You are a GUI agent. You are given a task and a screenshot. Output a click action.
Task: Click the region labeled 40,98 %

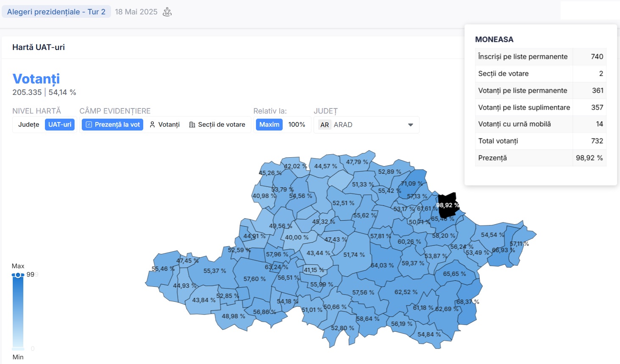click(264, 196)
